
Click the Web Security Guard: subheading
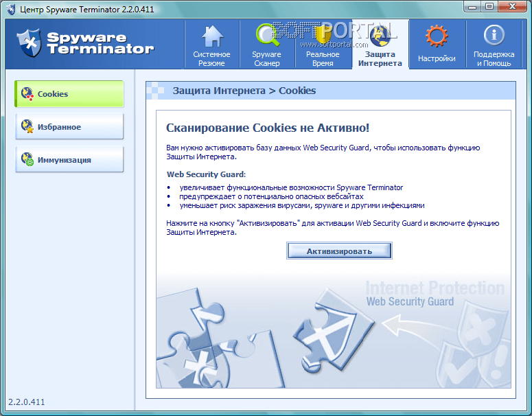click(207, 174)
